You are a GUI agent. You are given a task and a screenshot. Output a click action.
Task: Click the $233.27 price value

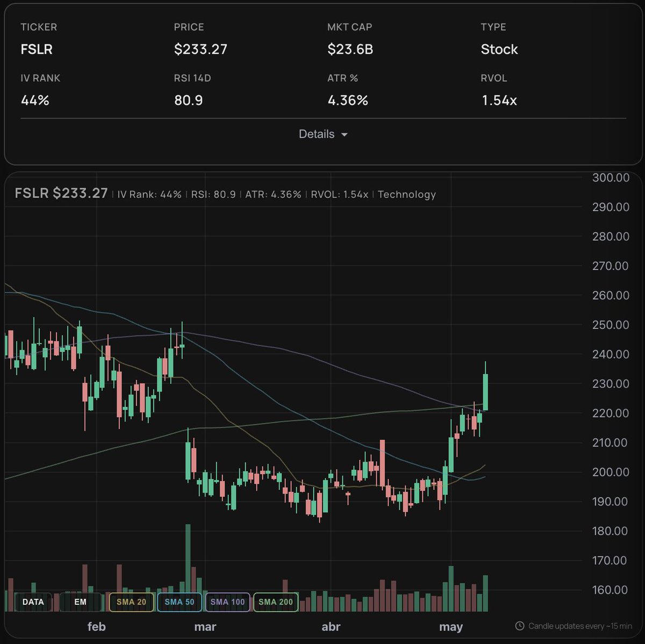point(200,49)
